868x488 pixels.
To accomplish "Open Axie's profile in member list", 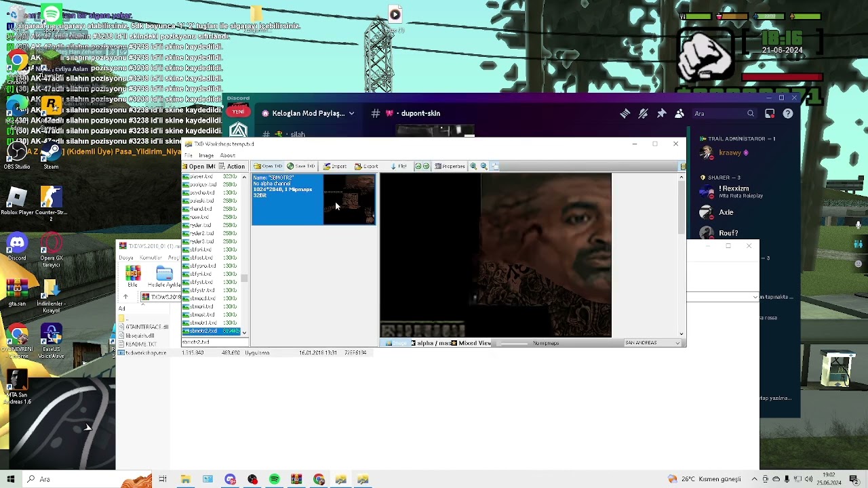I will (x=717, y=212).
